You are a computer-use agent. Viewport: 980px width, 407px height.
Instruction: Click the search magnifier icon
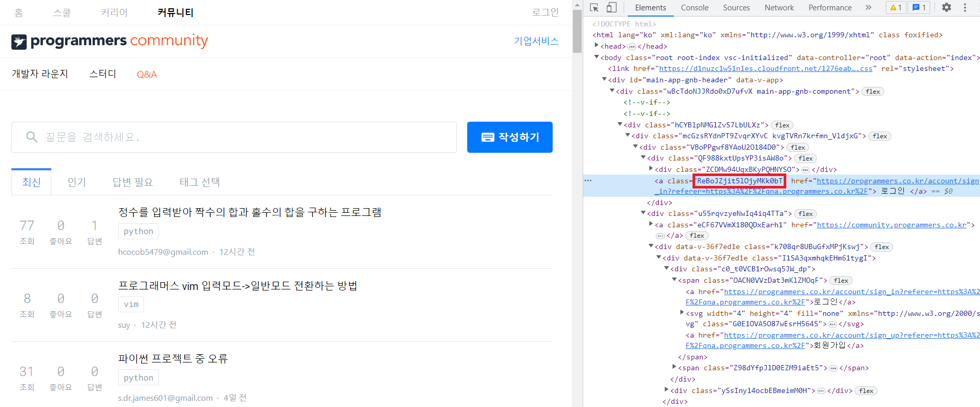32,137
